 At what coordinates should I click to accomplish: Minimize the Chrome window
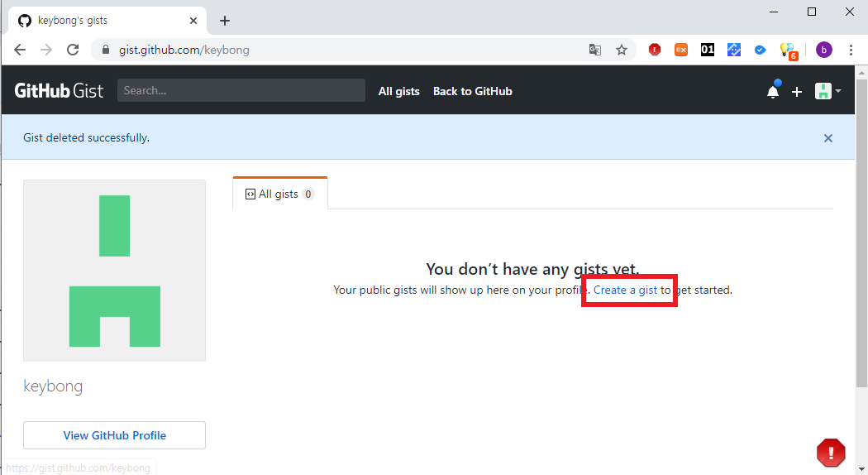click(774, 12)
